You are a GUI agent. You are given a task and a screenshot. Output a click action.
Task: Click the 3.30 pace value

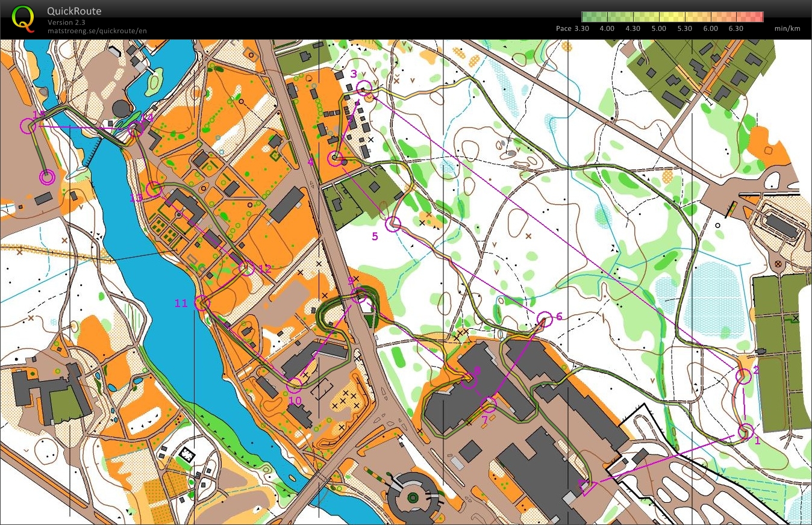(x=581, y=28)
